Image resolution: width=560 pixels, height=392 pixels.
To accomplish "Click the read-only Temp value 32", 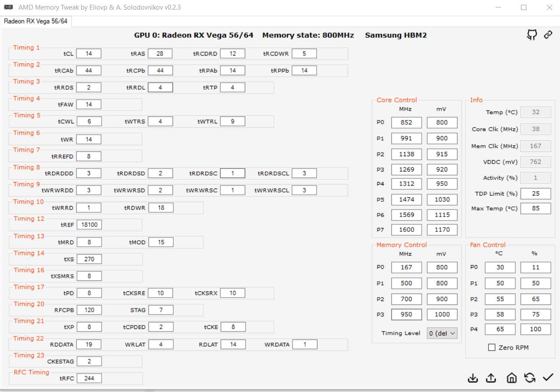I will pos(536,112).
